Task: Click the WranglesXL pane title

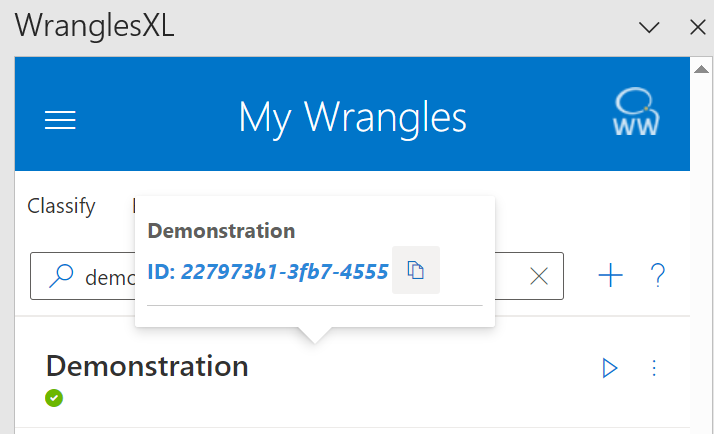Action: point(96,26)
